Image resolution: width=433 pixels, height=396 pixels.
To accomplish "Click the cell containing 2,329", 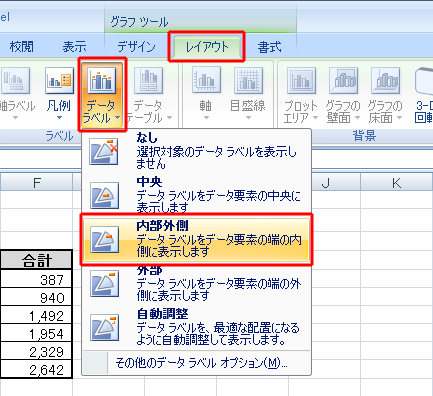I will coord(36,351).
